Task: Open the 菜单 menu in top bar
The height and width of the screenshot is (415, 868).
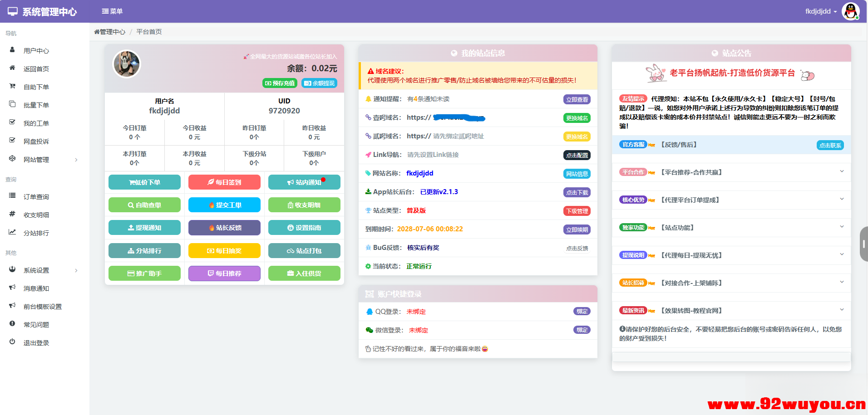Action: click(113, 11)
